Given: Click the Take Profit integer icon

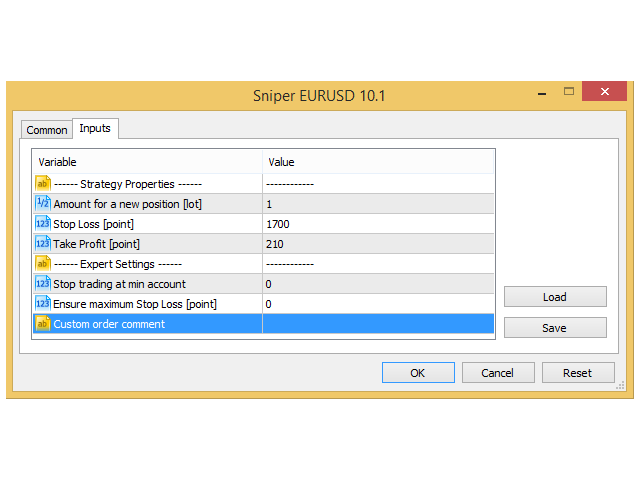Looking at the screenshot, I should click(43, 244).
